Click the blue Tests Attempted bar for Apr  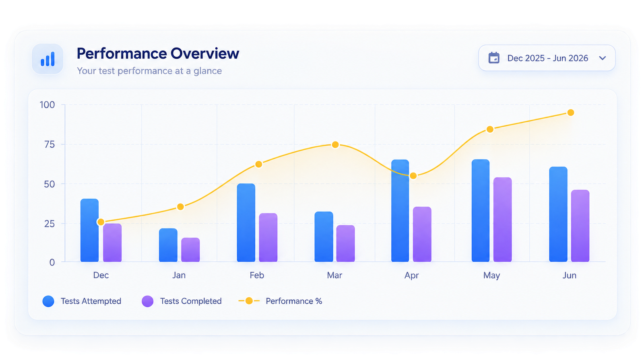click(400, 211)
